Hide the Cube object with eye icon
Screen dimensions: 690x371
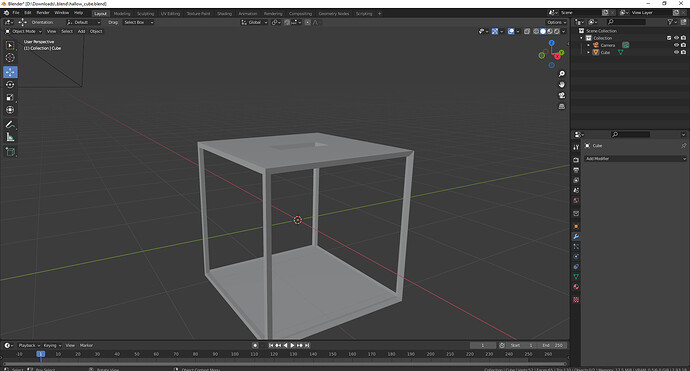click(676, 52)
